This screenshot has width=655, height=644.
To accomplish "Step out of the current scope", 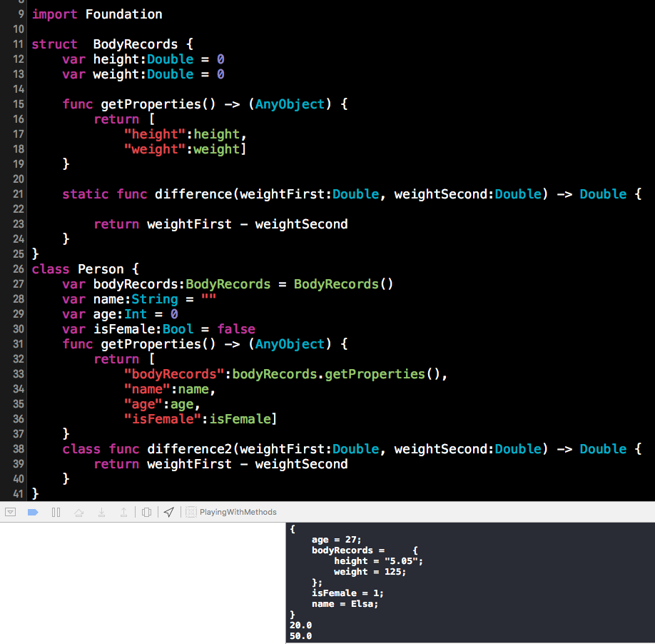I will [x=124, y=512].
